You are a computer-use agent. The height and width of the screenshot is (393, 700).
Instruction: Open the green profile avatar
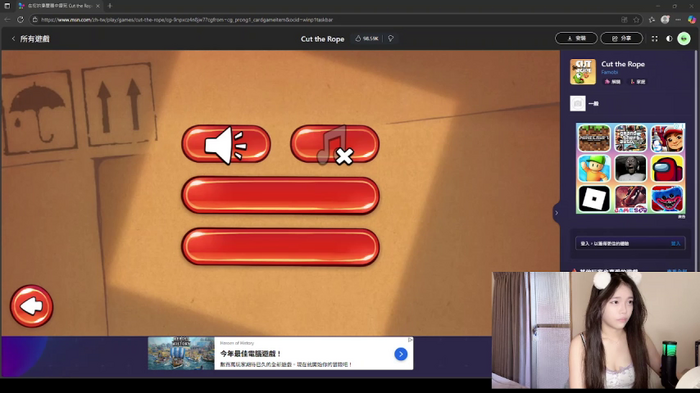click(684, 39)
